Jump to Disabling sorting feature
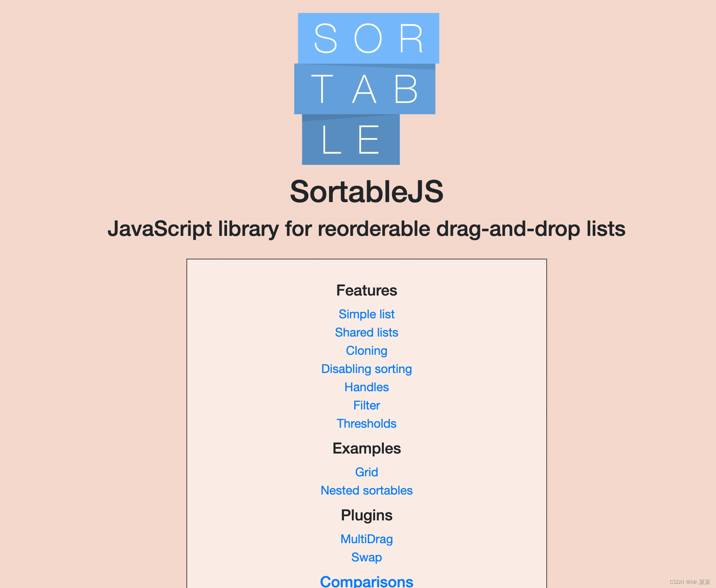 (366, 369)
